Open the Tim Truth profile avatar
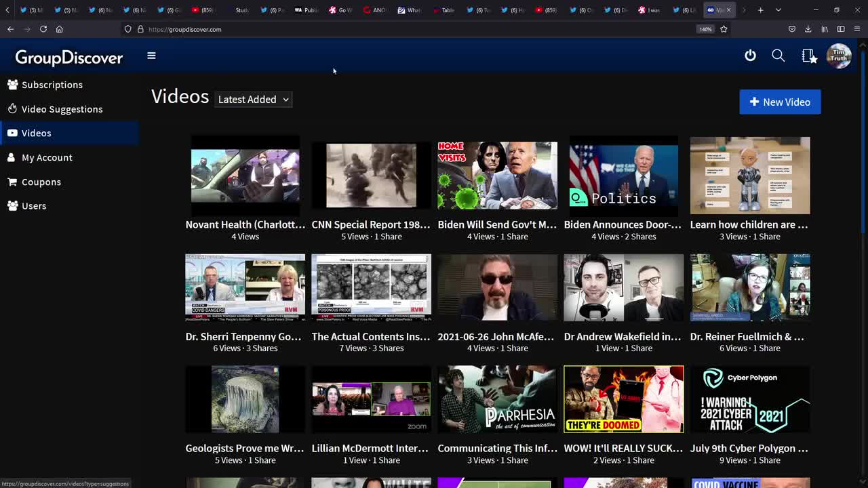868x488 pixels. 839,56
